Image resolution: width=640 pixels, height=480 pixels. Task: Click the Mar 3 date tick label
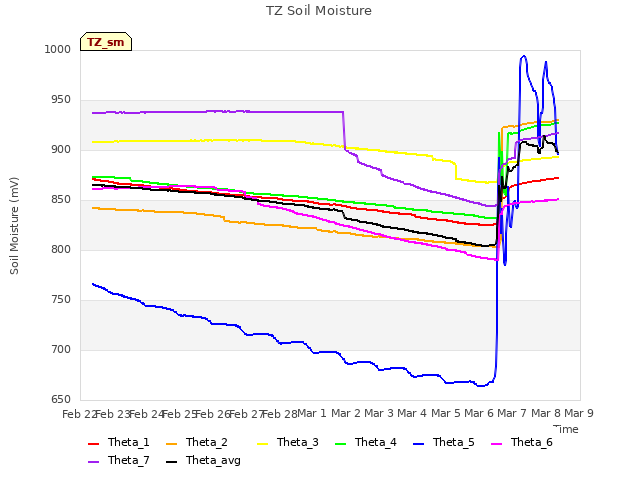click(x=379, y=413)
